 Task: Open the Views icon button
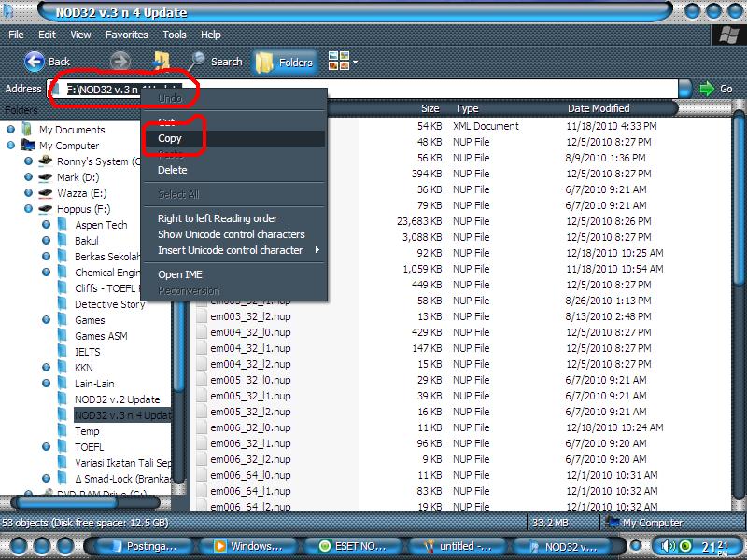[339, 62]
